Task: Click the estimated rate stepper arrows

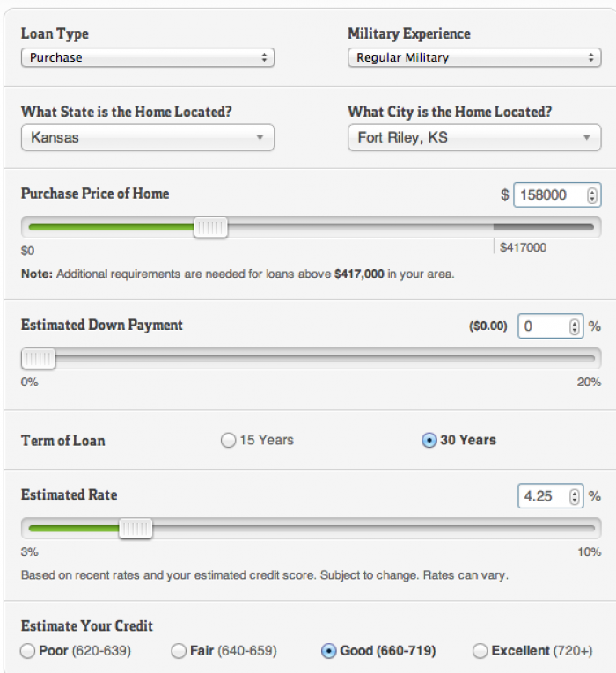Action: [x=574, y=496]
